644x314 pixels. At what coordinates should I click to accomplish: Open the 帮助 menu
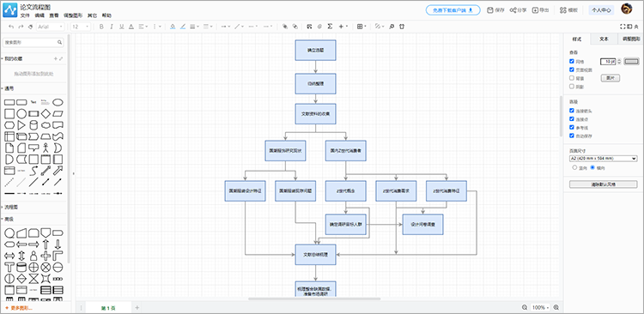tap(106, 15)
